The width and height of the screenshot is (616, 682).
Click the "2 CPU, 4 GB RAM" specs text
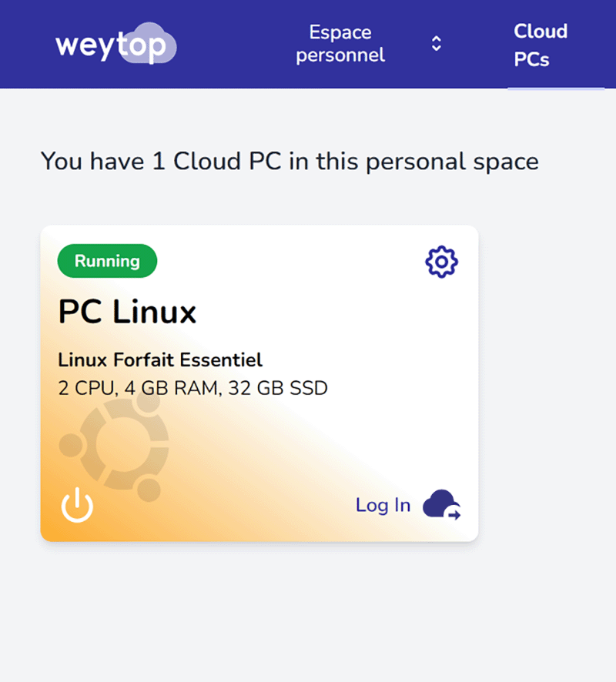192,388
